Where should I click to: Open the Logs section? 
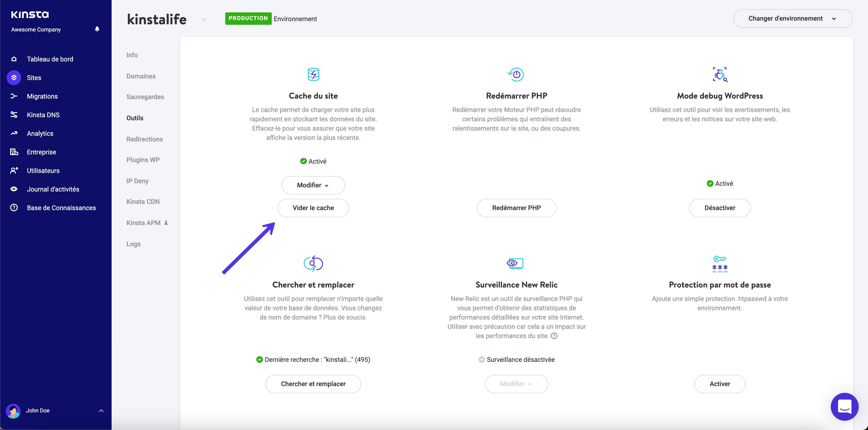click(134, 244)
